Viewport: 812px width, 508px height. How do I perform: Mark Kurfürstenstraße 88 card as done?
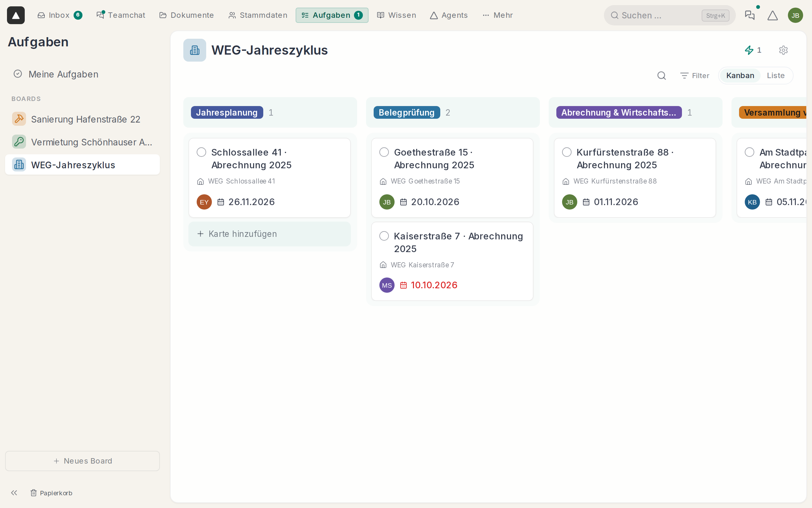(x=567, y=152)
